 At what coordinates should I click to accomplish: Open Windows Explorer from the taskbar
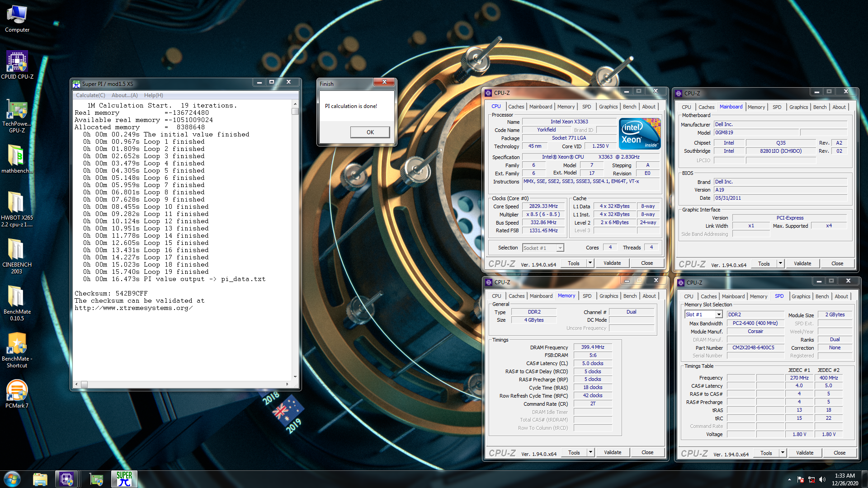[x=40, y=479]
